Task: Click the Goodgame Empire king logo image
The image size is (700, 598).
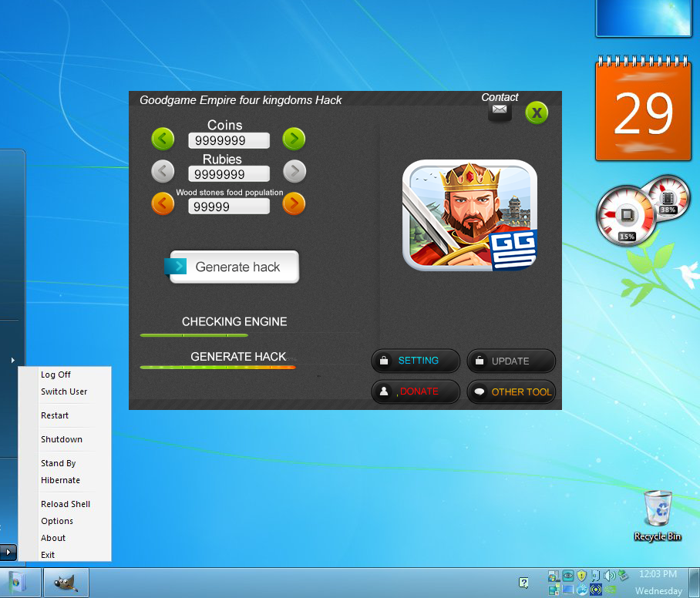Action: [x=469, y=215]
